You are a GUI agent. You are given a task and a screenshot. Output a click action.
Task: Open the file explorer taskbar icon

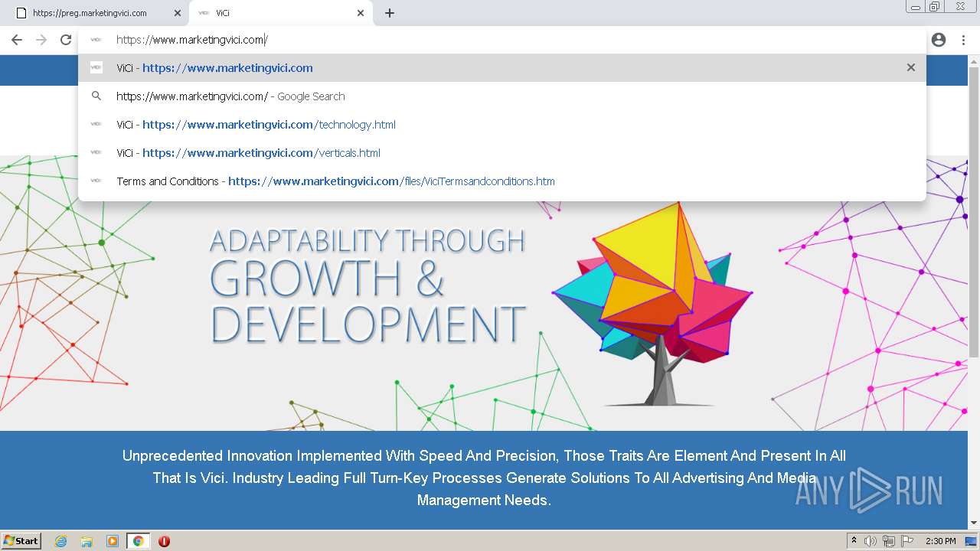(87, 541)
